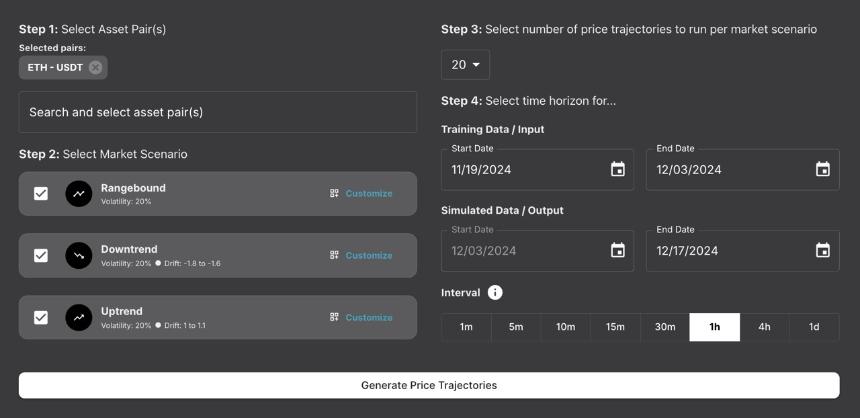Viewport: 860px width, 418px height.
Task: Click the Downtrend scenario chart icon
Action: coord(79,256)
